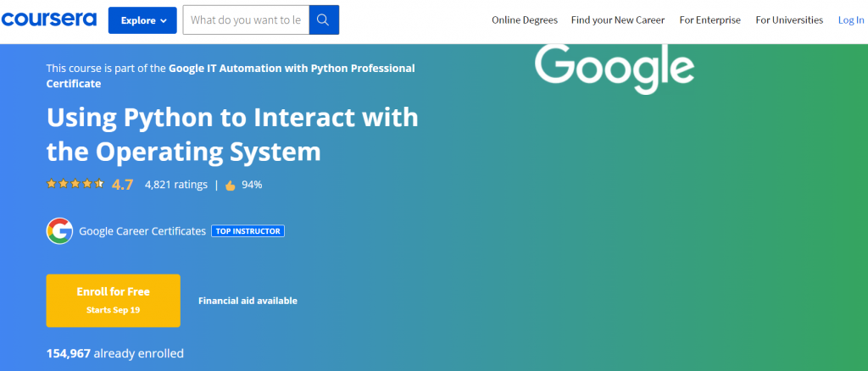The width and height of the screenshot is (868, 371).
Task: Open Find your New Career link
Action: coord(618,20)
